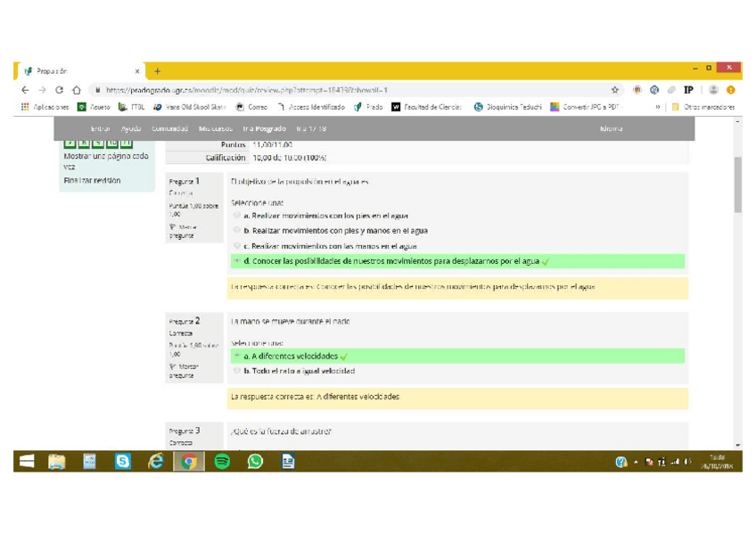This screenshot has height=534, width=756.
Task: Choose option b. Todo el rato a igual velocidad
Action: 237,371
